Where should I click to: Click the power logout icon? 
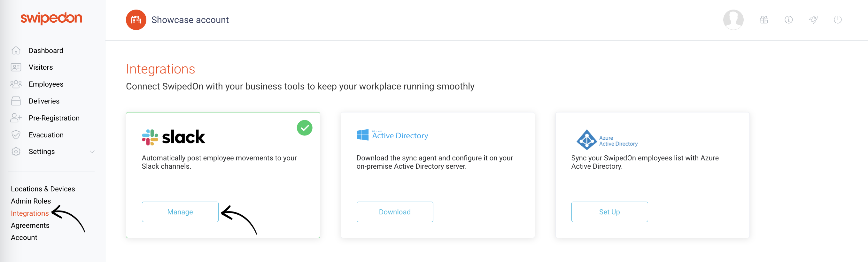coord(838,20)
